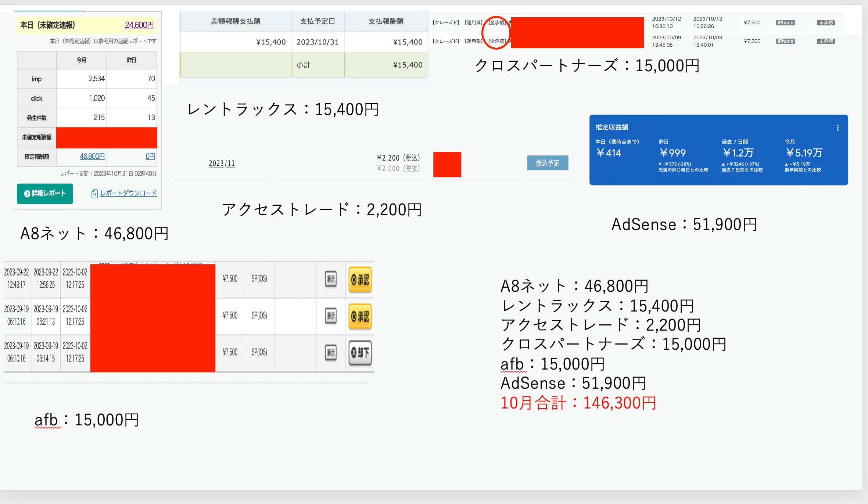Viewport: 868px width, 504px height.
Task: Click the 未確定報酬額 row label
Action: pyautogui.click(x=37, y=137)
